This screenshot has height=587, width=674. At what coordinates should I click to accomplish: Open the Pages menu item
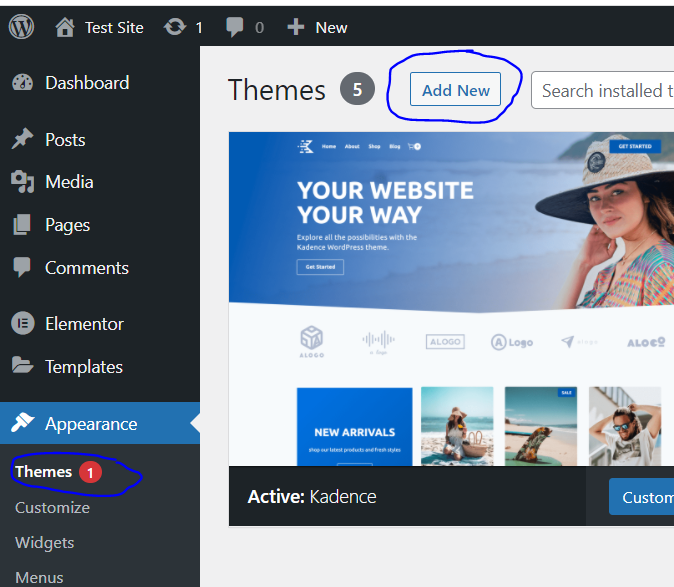pyautogui.click(x=67, y=226)
